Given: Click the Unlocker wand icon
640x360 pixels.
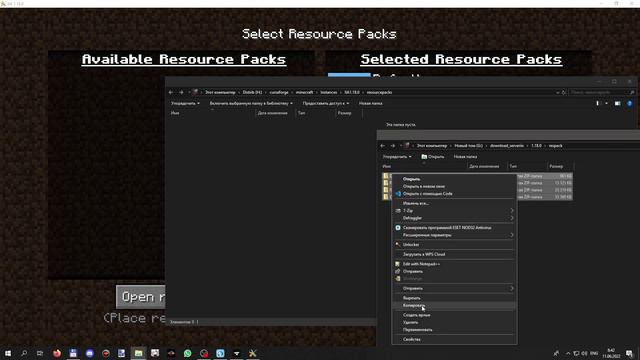Looking at the screenshot, I should 398,244.
